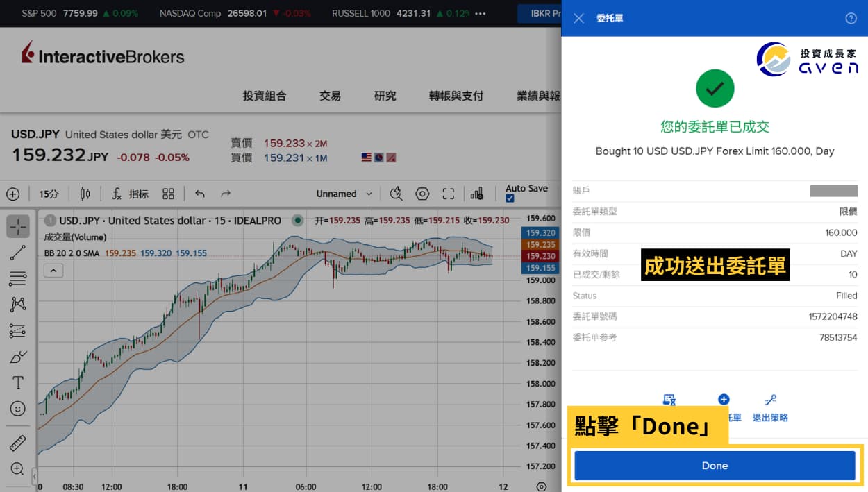This screenshot has width=868, height=492.
Task: Open the 轉帳與支付 transfer and pay menu
Action: tap(456, 96)
